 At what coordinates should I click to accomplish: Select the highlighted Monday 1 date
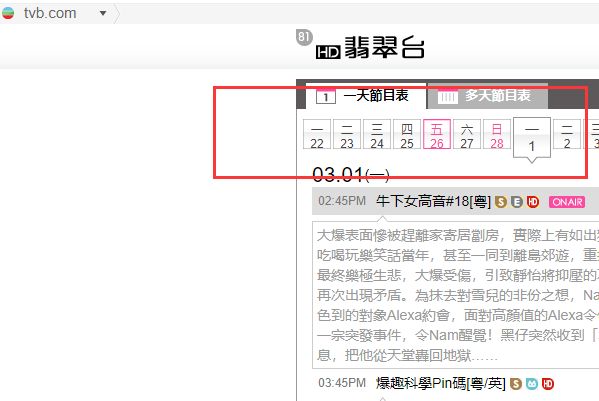tap(532, 138)
